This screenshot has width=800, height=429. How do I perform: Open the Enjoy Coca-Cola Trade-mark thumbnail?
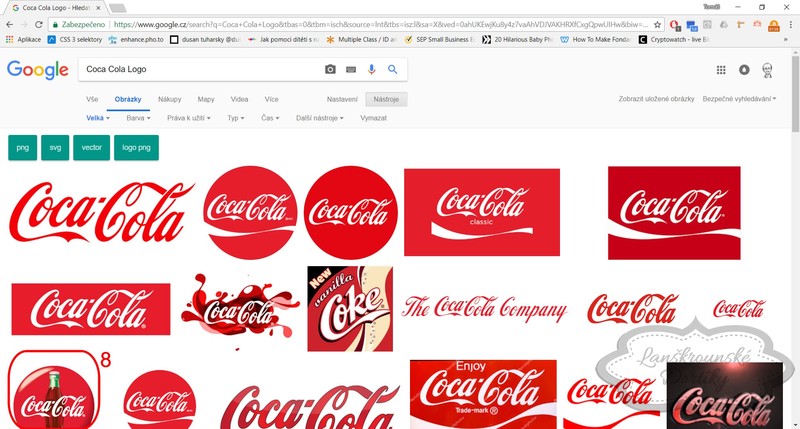click(x=483, y=394)
